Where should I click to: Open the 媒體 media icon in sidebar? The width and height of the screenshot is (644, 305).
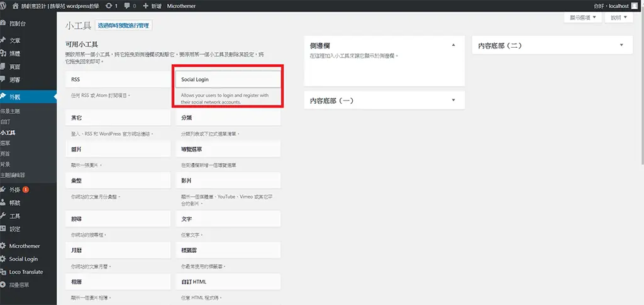pyautogui.click(x=3, y=53)
